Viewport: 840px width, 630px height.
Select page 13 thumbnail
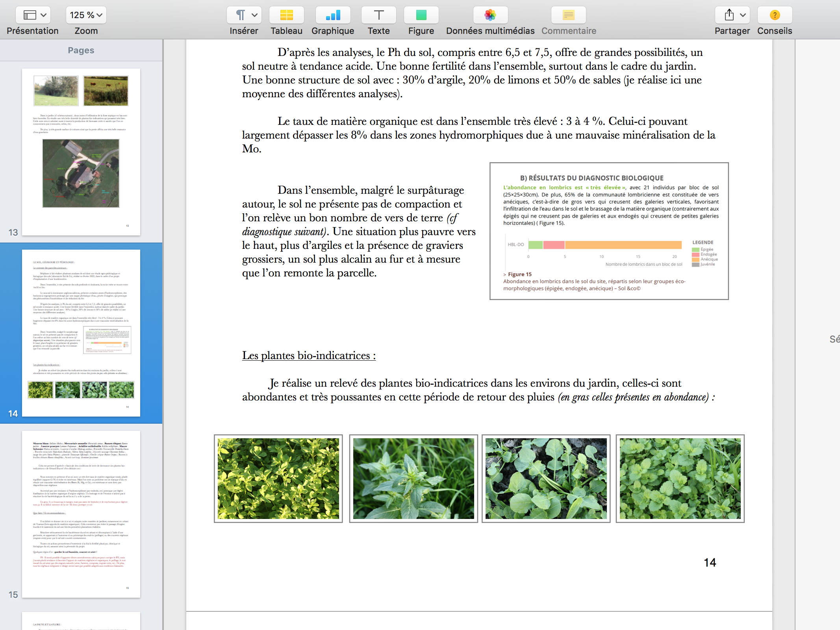tap(81, 152)
